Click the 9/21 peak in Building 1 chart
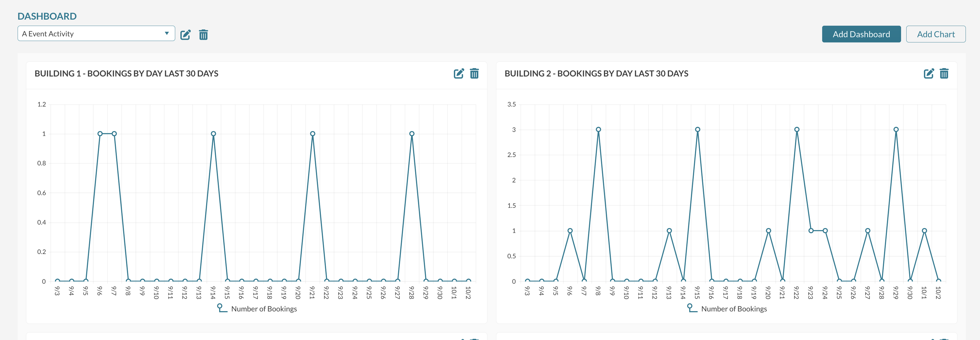 point(313,134)
